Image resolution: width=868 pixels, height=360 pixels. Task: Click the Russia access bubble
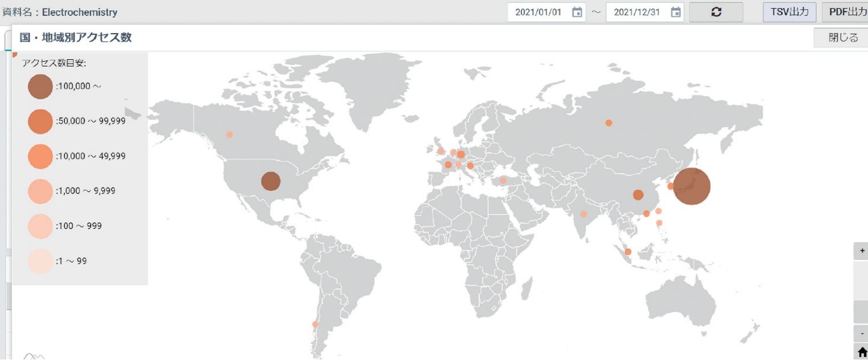tap(608, 122)
